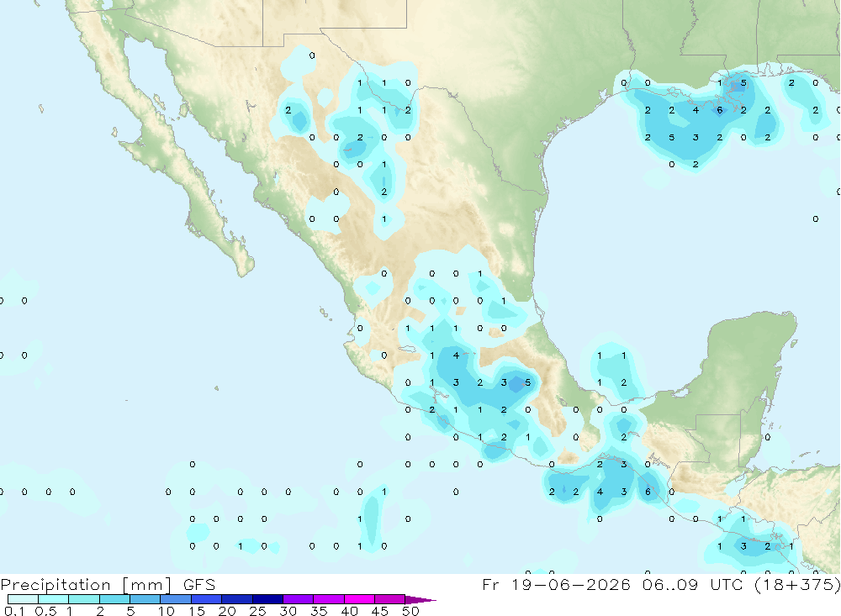Click the 'Precipitation [mm]' title text

pos(86,584)
